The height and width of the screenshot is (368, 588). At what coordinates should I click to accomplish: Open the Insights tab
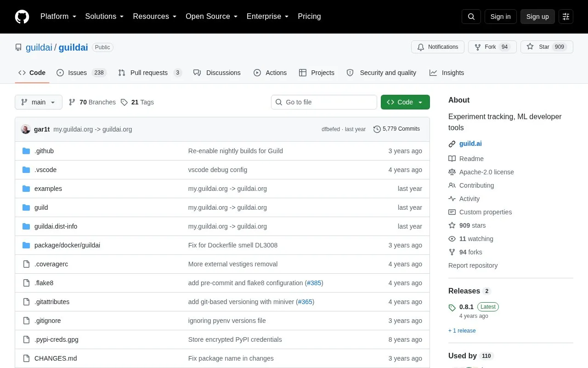[x=447, y=73]
